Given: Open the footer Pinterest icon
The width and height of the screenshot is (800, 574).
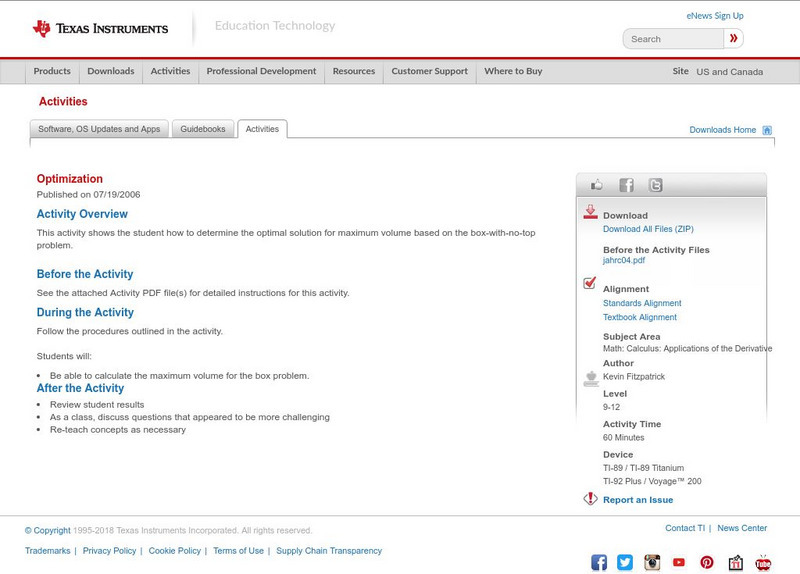Looking at the screenshot, I should [x=707, y=562].
